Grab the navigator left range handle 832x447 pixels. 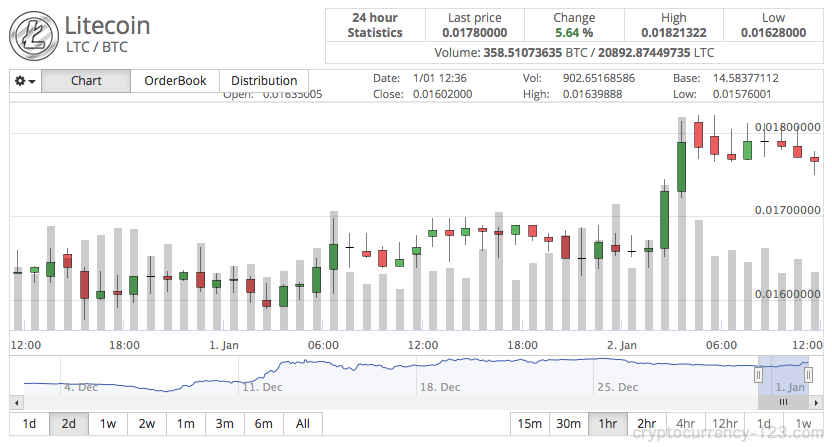[x=758, y=375]
